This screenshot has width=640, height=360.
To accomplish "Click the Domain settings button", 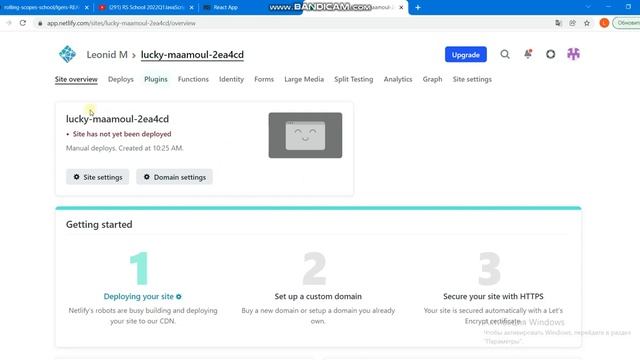I will [x=174, y=177].
